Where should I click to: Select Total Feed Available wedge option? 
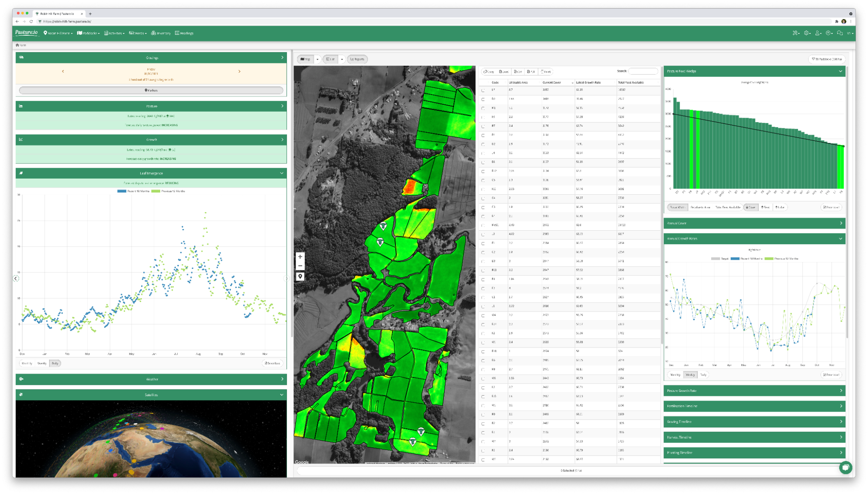[x=728, y=207]
